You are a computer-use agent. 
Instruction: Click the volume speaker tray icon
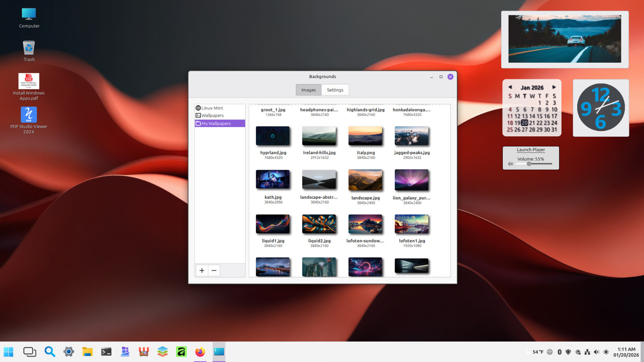point(597,352)
